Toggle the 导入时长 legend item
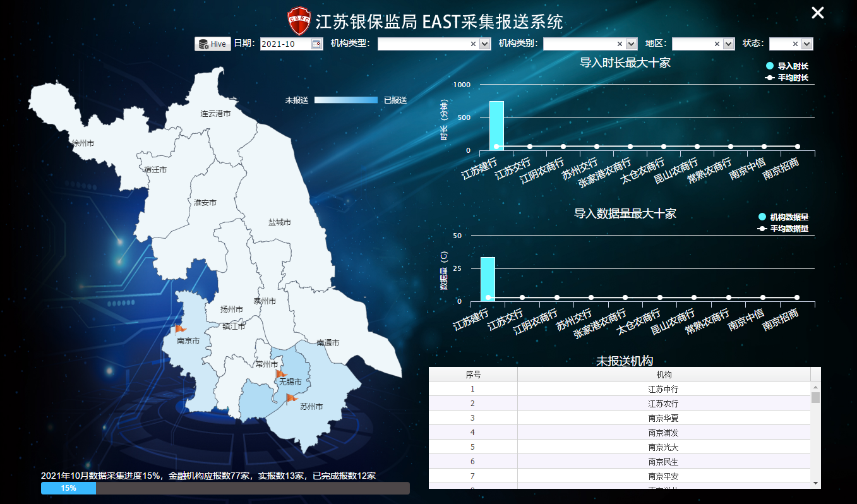Viewport: 857px width, 504px height. click(x=787, y=66)
